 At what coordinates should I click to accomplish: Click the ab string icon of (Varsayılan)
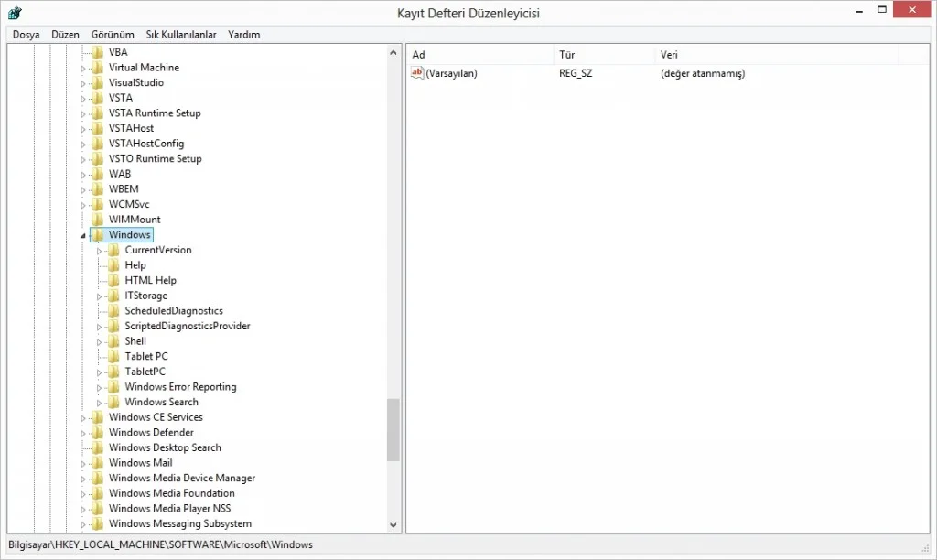(x=417, y=73)
